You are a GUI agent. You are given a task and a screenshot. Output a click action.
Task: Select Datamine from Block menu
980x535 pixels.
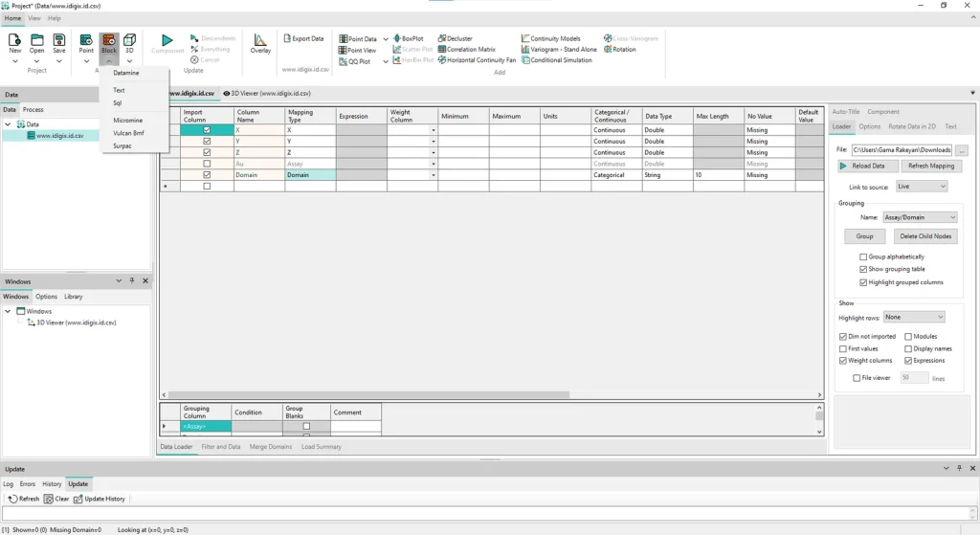point(126,73)
